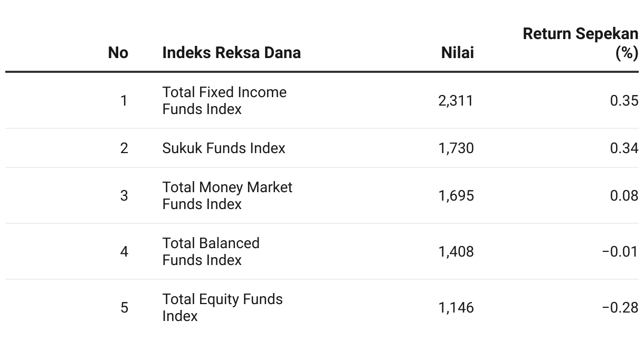Click the 'No' column header

click(x=118, y=53)
